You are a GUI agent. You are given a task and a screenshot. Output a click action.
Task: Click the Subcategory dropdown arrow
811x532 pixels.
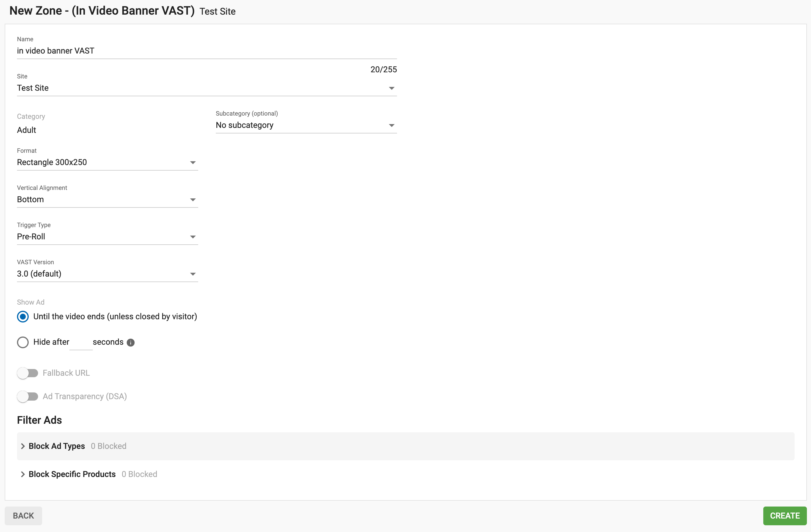tap(391, 126)
